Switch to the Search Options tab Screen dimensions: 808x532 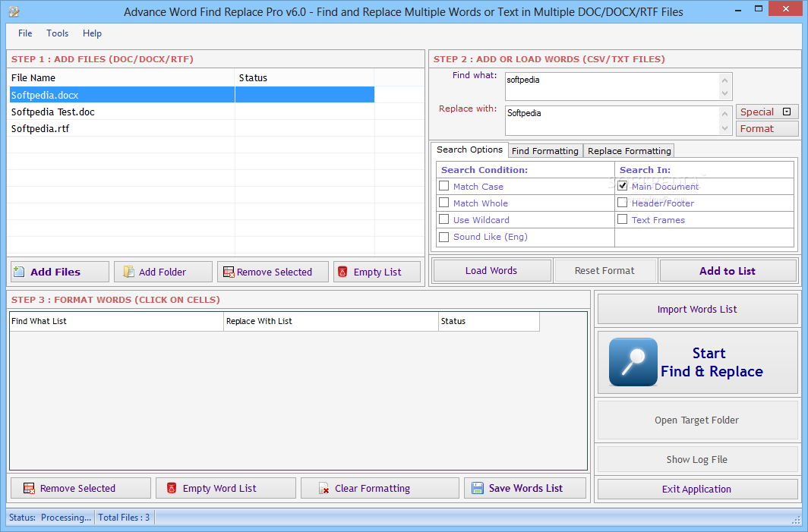(469, 150)
